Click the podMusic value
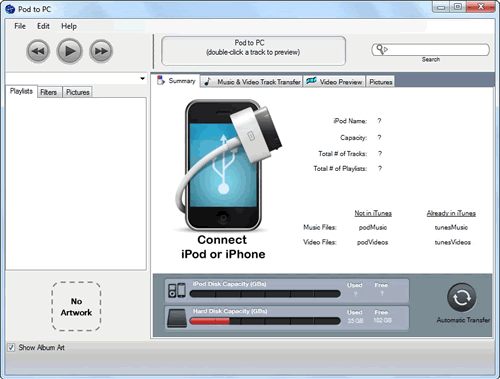 [373, 227]
